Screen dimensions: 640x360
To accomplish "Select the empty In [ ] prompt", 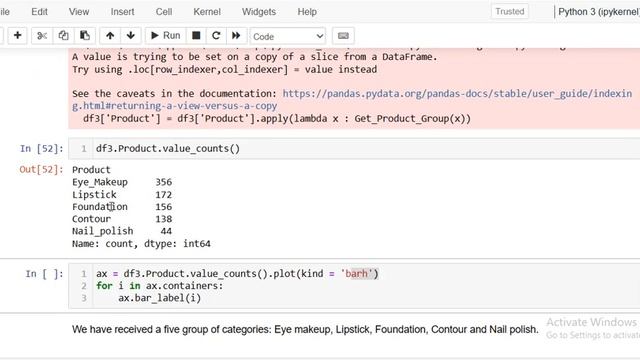I will pos(44,274).
